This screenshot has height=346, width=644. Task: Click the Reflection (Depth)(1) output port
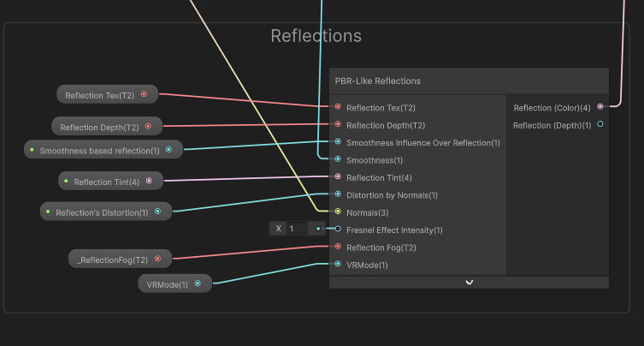(600, 124)
